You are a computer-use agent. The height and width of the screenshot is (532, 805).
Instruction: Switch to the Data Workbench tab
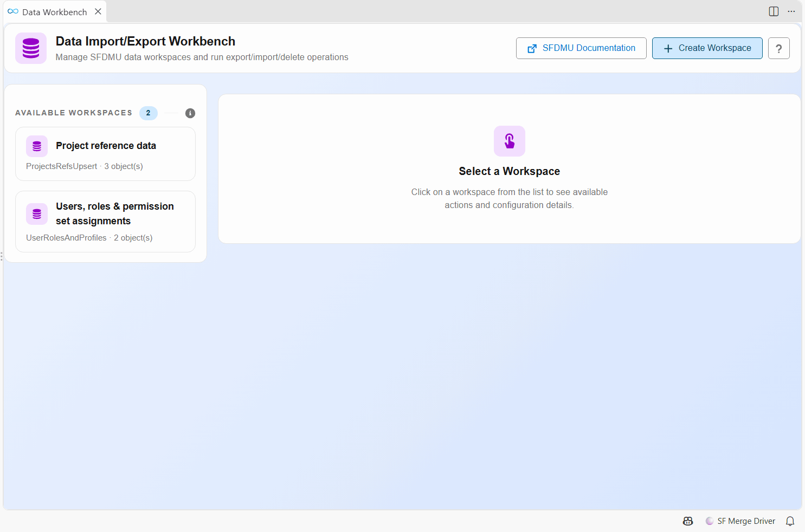tap(54, 12)
